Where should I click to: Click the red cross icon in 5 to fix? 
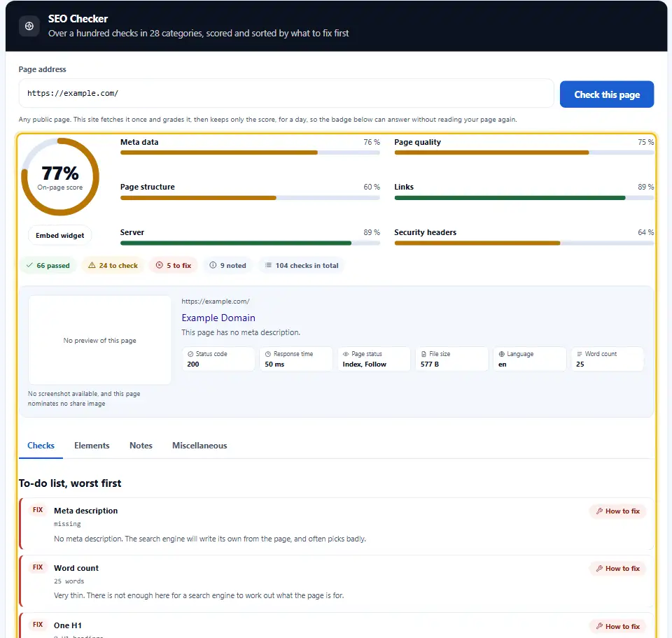coord(160,265)
